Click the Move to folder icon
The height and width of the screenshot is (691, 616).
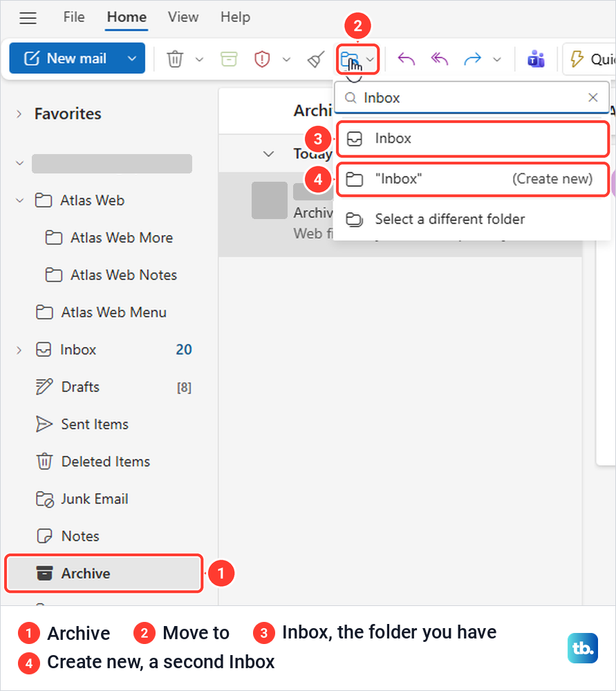click(x=350, y=59)
